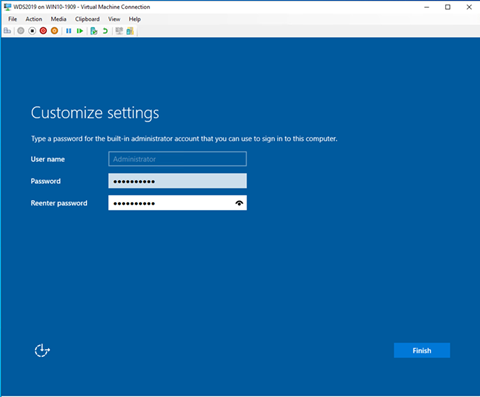Create a checkpoint via toolbar icon
Screen dimensions: 480x397
tap(94, 31)
